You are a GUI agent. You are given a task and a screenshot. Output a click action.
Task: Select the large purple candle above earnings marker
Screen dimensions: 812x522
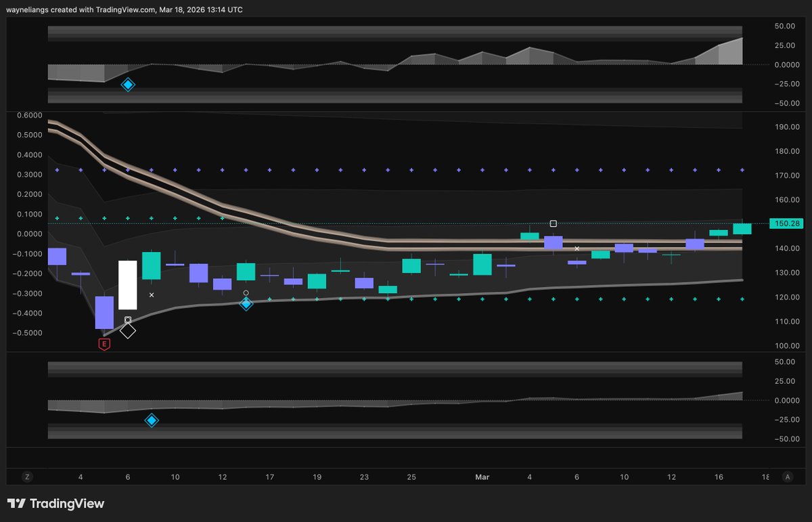[x=104, y=312]
